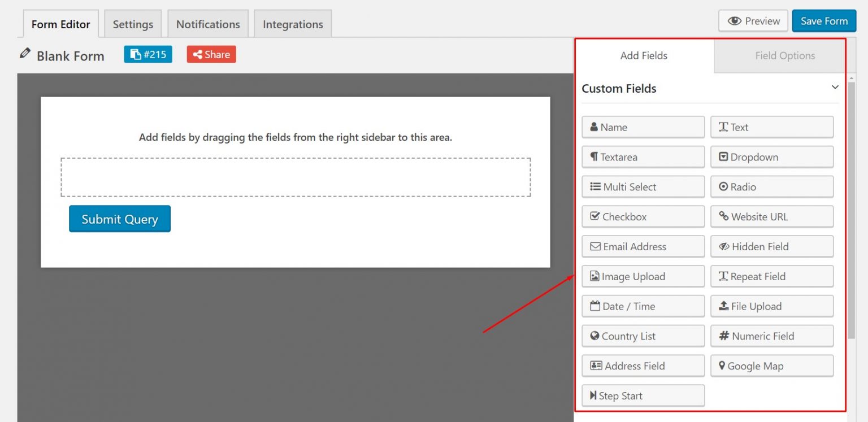The width and height of the screenshot is (868, 422).
Task: Click the Text field icon
Action: click(723, 127)
